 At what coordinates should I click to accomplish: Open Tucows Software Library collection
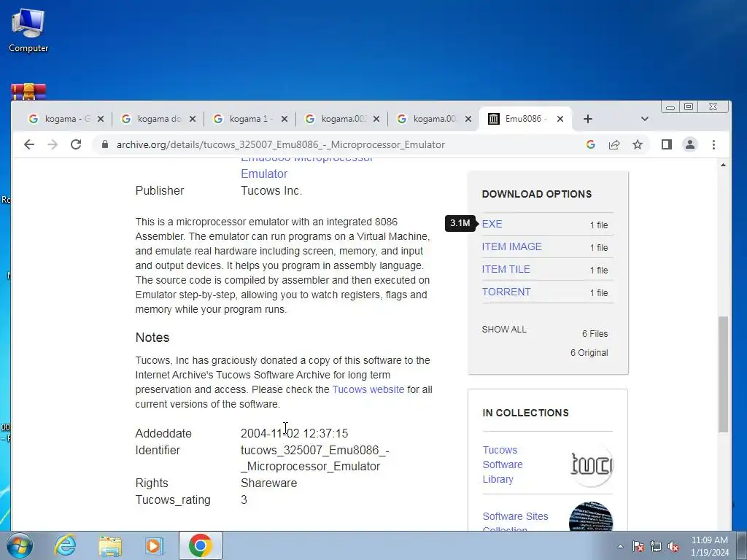tap(503, 464)
